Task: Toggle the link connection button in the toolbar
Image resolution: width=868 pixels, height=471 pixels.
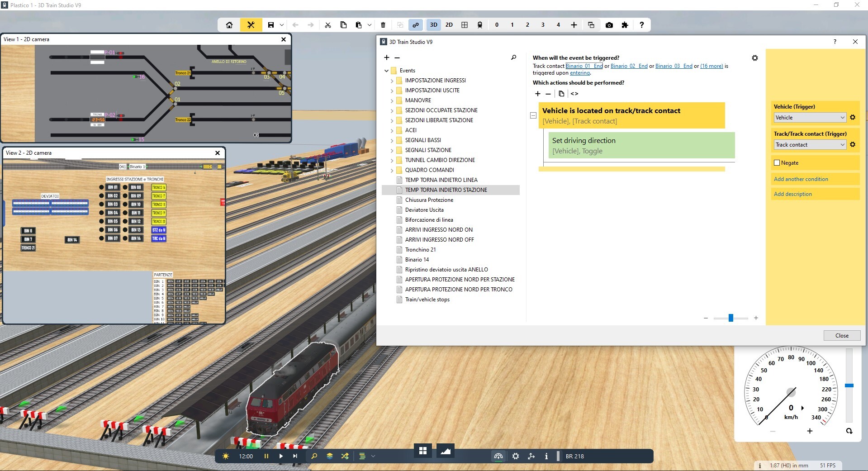Action: 415,25
